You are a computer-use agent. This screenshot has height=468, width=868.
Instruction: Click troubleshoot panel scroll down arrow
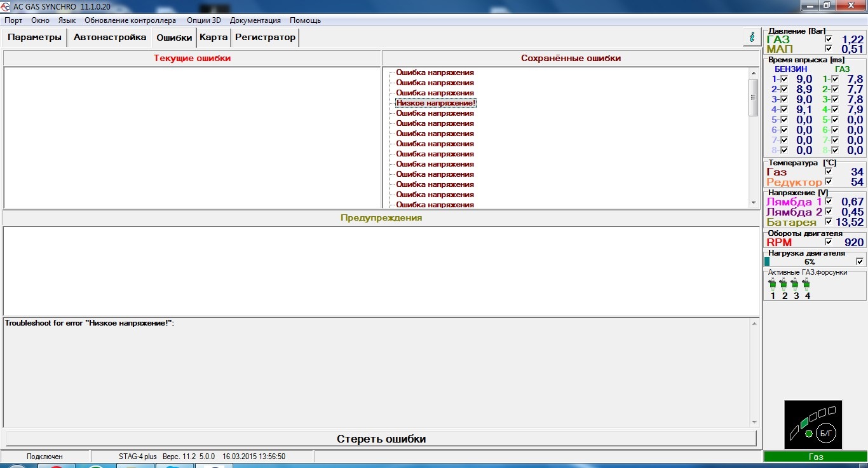pos(754,422)
